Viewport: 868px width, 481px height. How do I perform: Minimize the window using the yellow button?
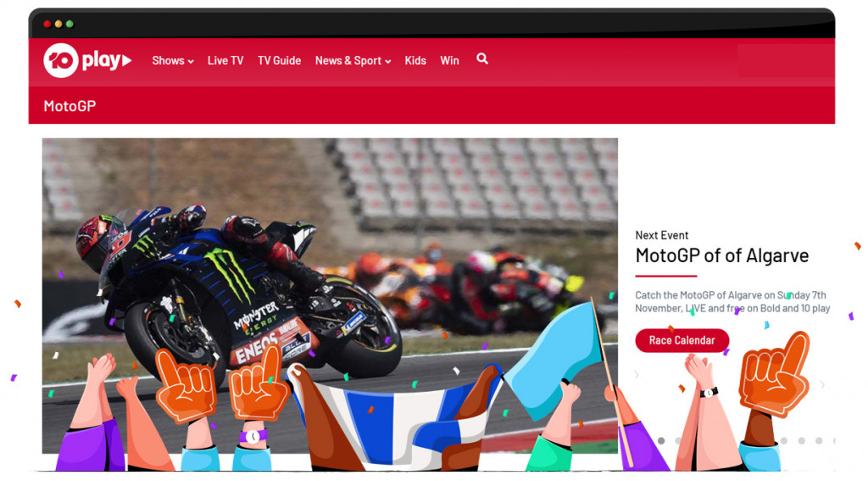(58, 24)
